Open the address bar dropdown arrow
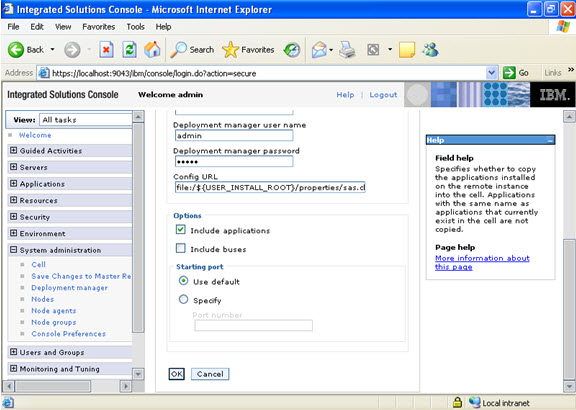The image size is (576, 410). pos(492,73)
